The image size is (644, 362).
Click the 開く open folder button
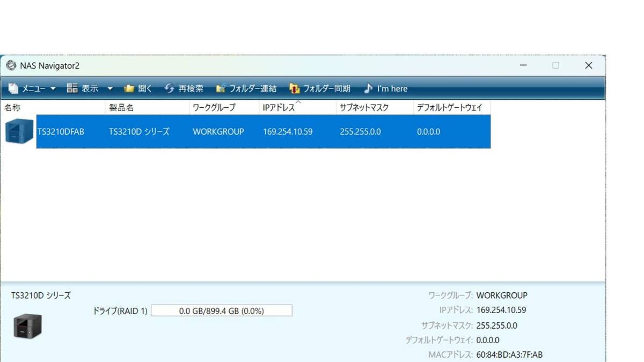138,88
